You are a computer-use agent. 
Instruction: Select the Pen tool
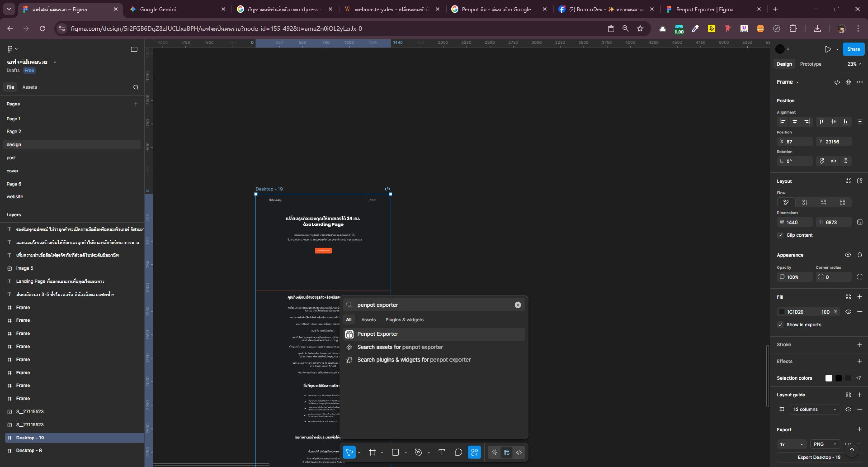(418, 453)
